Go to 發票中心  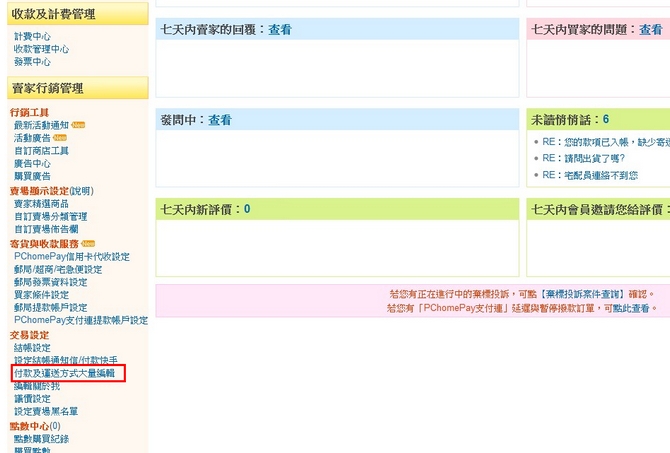[x=31, y=62]
